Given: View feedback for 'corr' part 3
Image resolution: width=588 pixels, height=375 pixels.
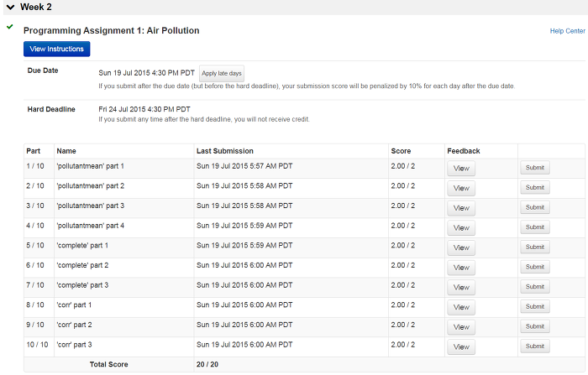Looking at the screenshot, I should (x=461, y=347).
